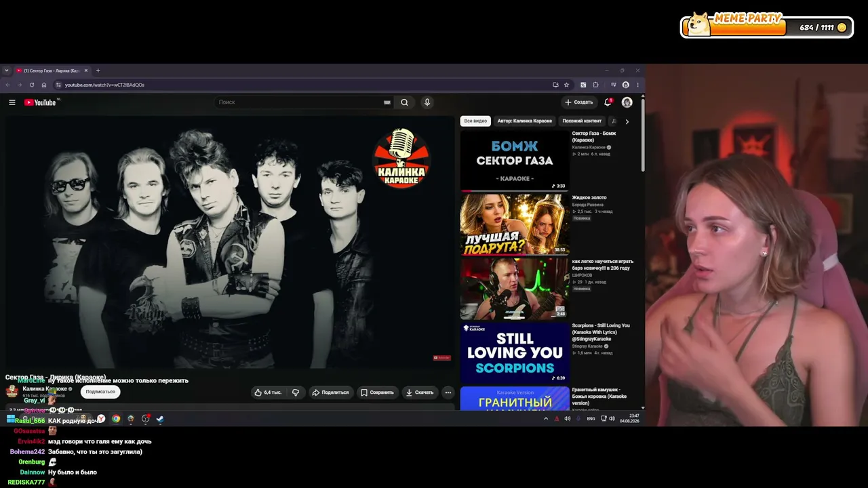
Task: Click the video player to pause
Action: pyautogui.click(x=230, y=242)
